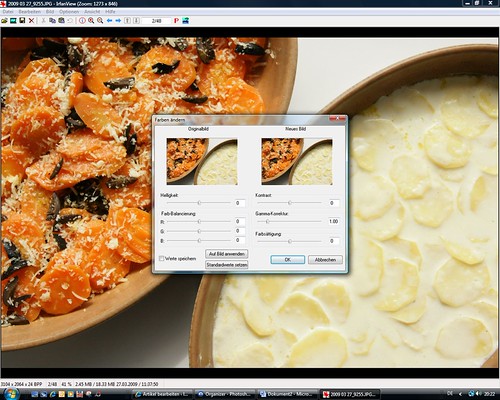The width and height of the screenshot is (500, 400).
Task: Open the Optionen menu
Action: 69,12
